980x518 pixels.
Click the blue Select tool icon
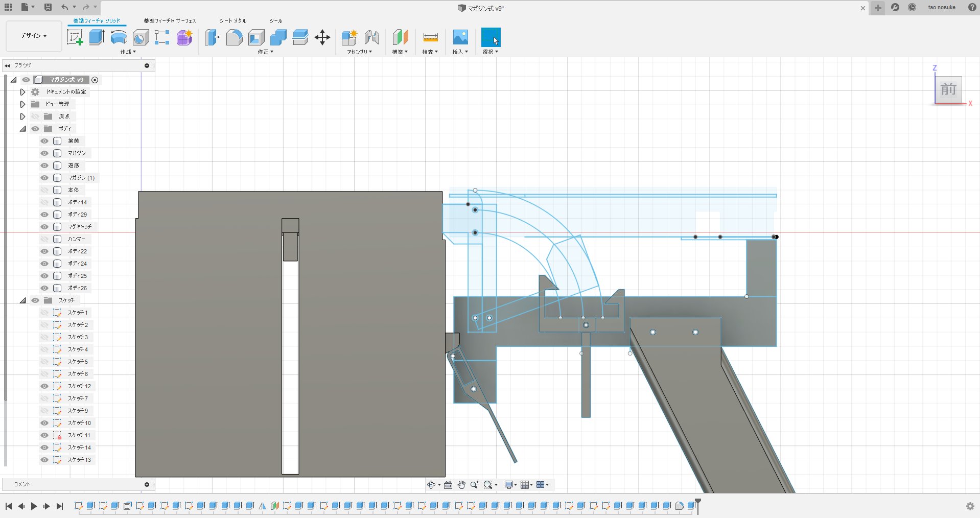click(x=491, y=37)
